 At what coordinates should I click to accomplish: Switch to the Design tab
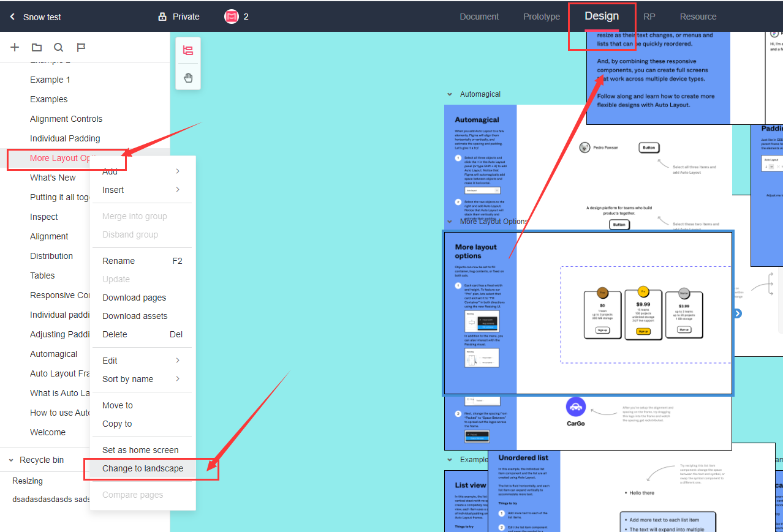point(601,17)
